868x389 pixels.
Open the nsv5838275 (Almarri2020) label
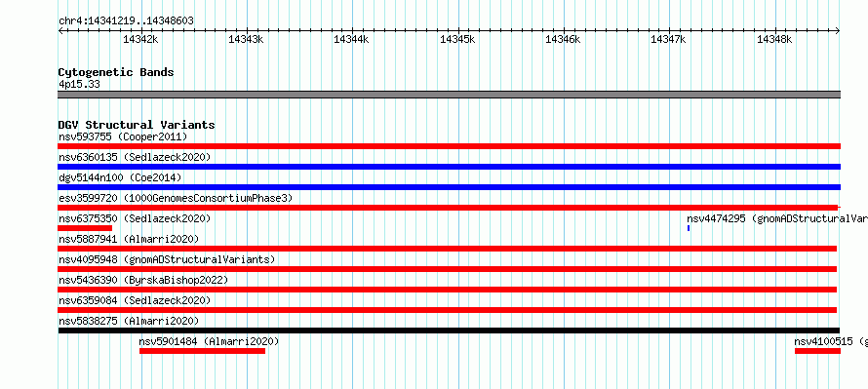[x=129, y=321]
